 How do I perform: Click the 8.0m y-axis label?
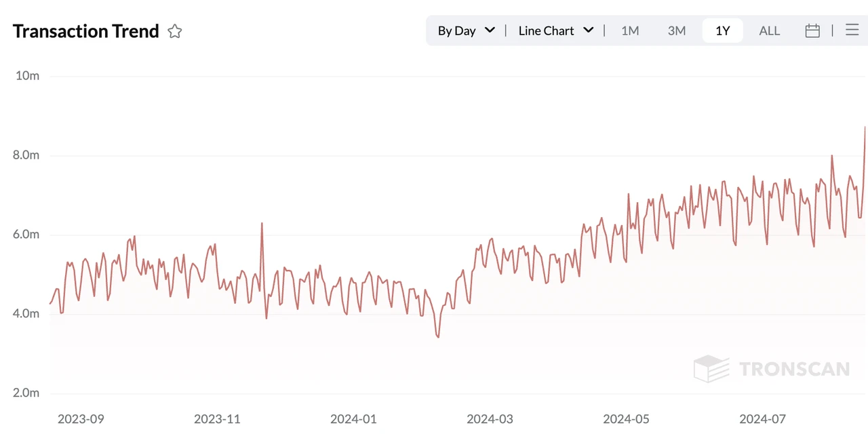point(26,155)
